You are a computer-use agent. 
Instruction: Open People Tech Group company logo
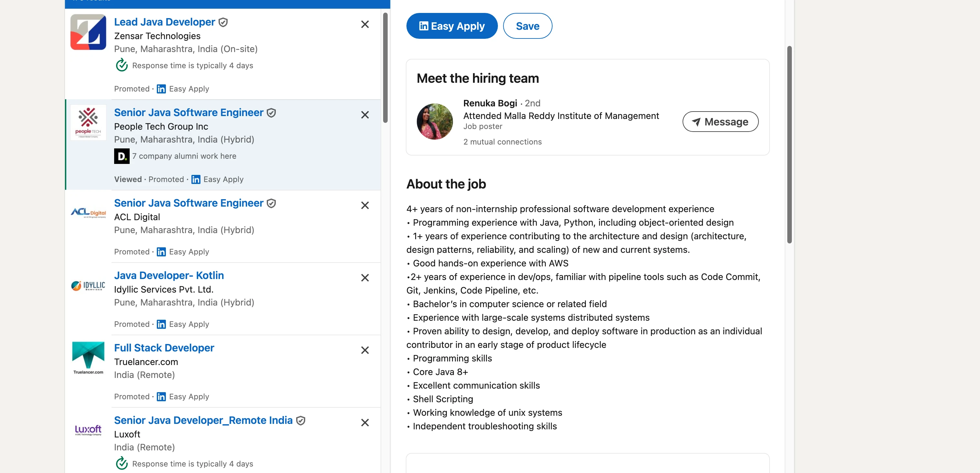tap(88, 123)
